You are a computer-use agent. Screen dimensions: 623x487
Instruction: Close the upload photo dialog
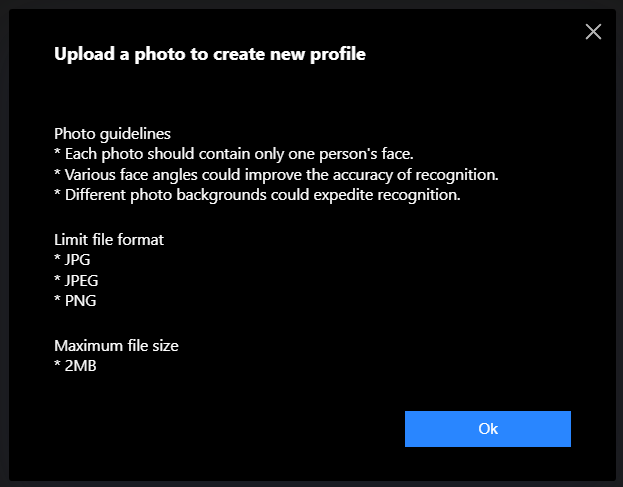[x=593, y=32]
